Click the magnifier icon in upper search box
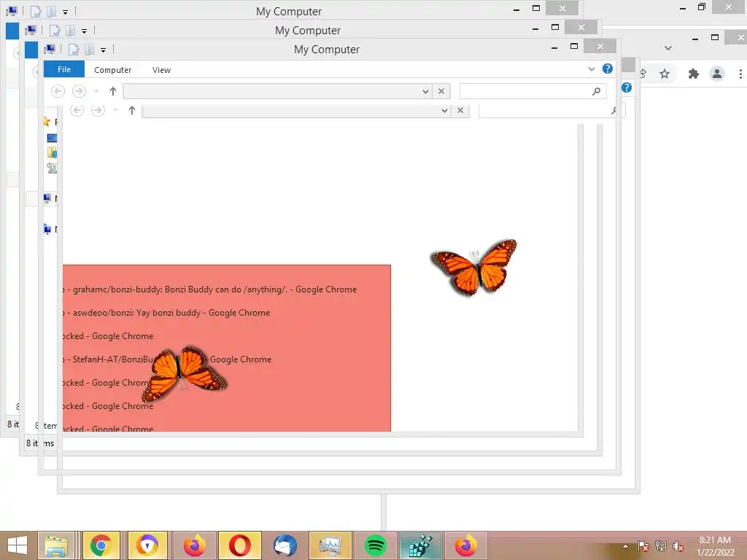The height and width of the screenshot is (560, 747). tap(596, 91)
